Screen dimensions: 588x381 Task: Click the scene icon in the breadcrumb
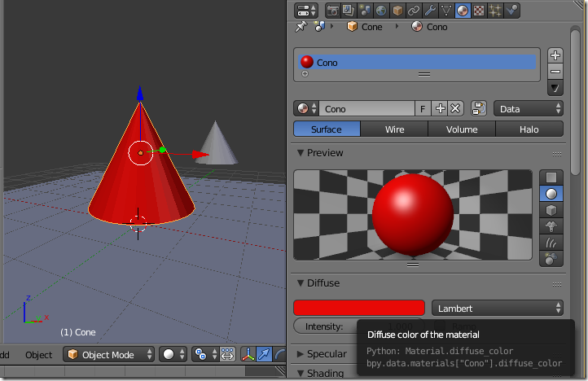[x=319, y=27]
